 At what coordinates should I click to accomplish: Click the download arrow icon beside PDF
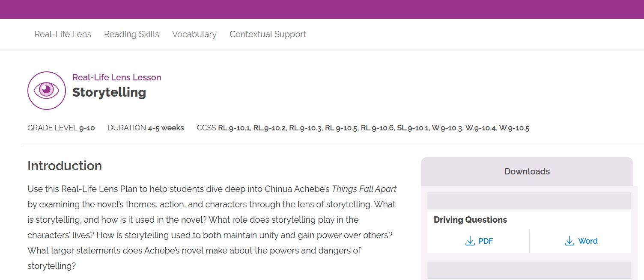pos(470,241)
